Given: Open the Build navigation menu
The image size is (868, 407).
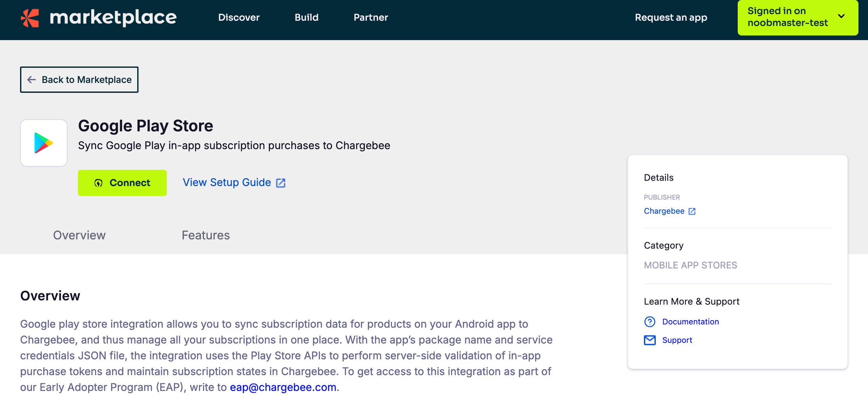Looking at the screenshot, I should tap(307, 18).
